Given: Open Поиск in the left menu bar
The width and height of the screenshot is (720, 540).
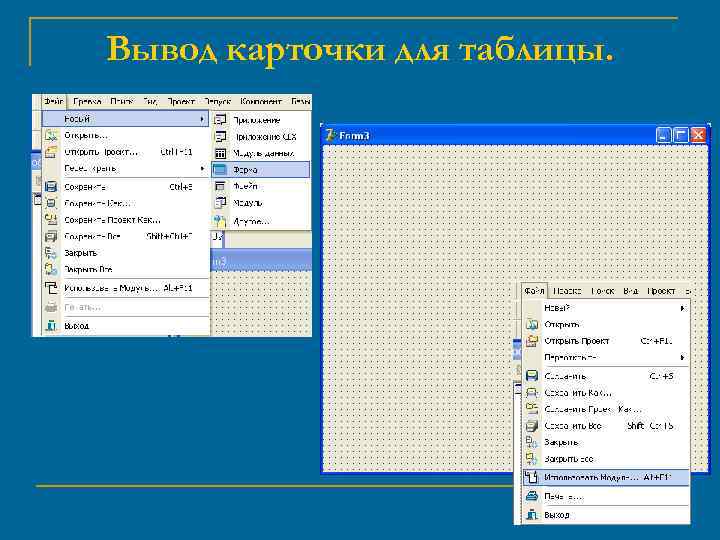Looking at the screenshot, I should pos(122,101).
